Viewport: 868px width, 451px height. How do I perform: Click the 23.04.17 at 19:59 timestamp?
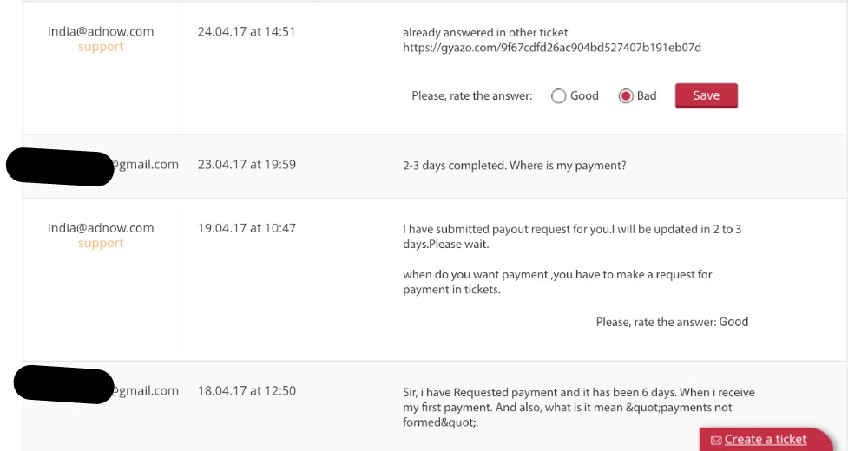coord(247,164)
